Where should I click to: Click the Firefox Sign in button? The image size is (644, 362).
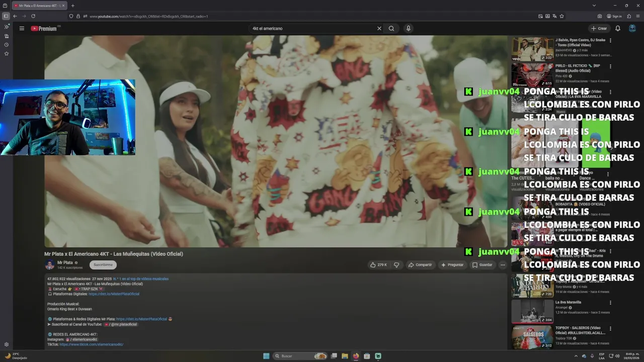pos(614,16)
